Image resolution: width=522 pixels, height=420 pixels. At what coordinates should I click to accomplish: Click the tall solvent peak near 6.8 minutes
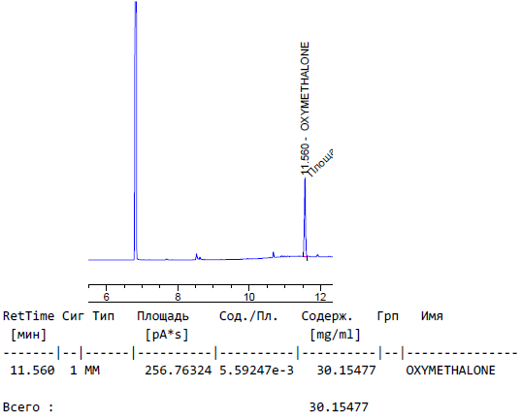(136, 130)
